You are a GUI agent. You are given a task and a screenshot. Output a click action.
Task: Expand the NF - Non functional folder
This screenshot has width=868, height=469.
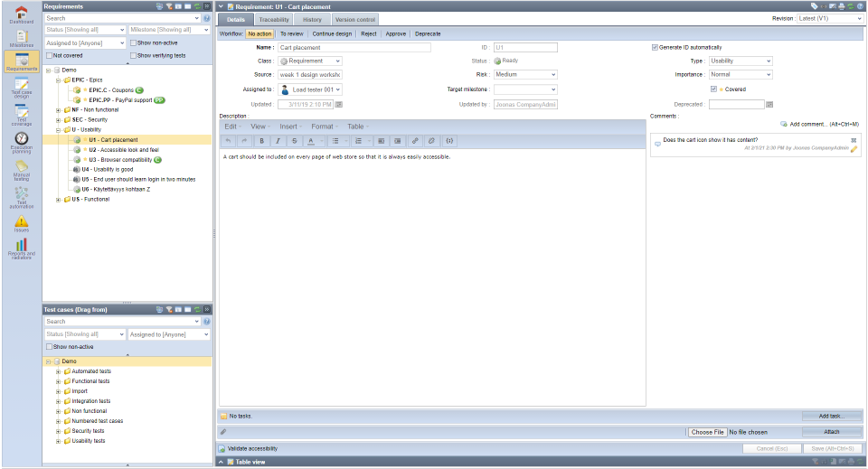(x=58, y=110)
